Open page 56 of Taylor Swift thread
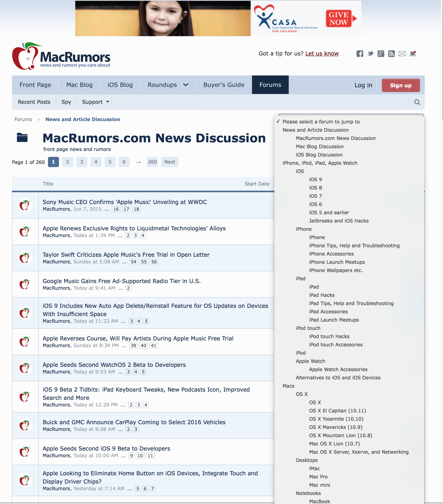Screen dimensions: 443x504 [154, 262]
